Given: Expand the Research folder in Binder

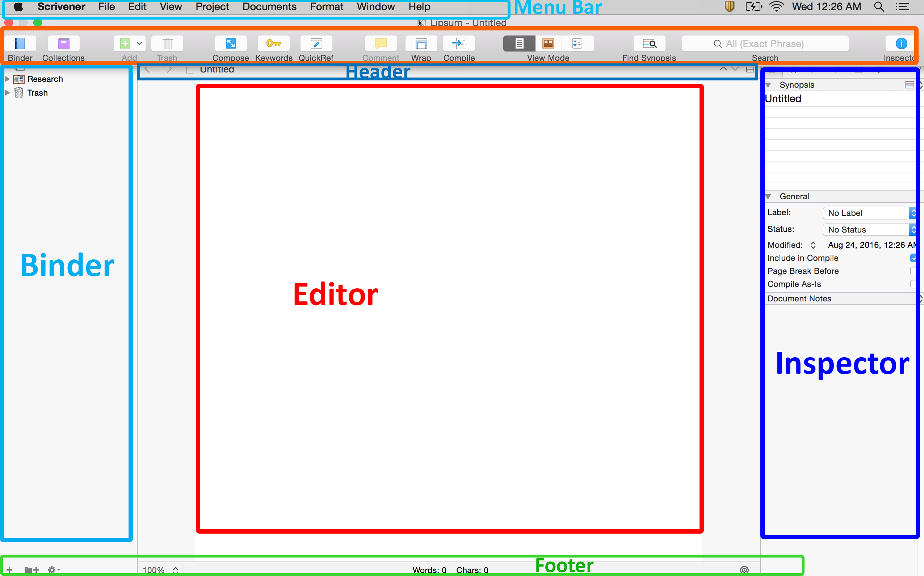Looking at the screenshot, I should pos(7,79).
